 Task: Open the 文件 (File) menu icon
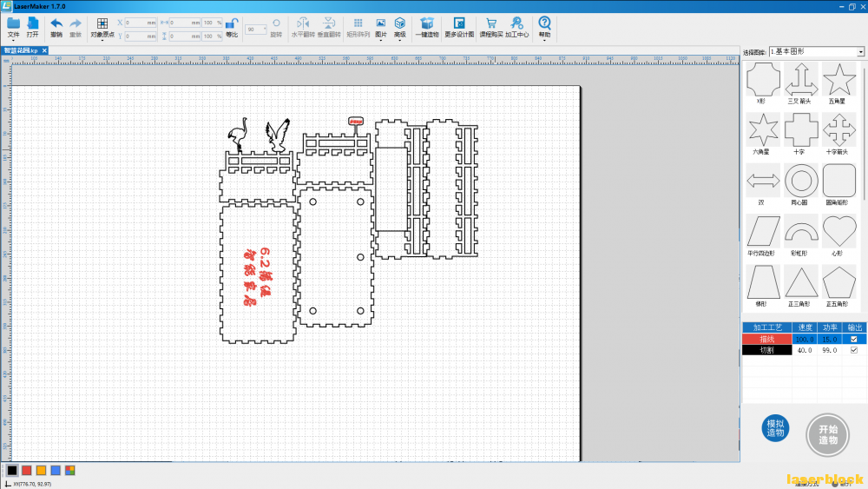pyautogui.click(x=13, y=23)
